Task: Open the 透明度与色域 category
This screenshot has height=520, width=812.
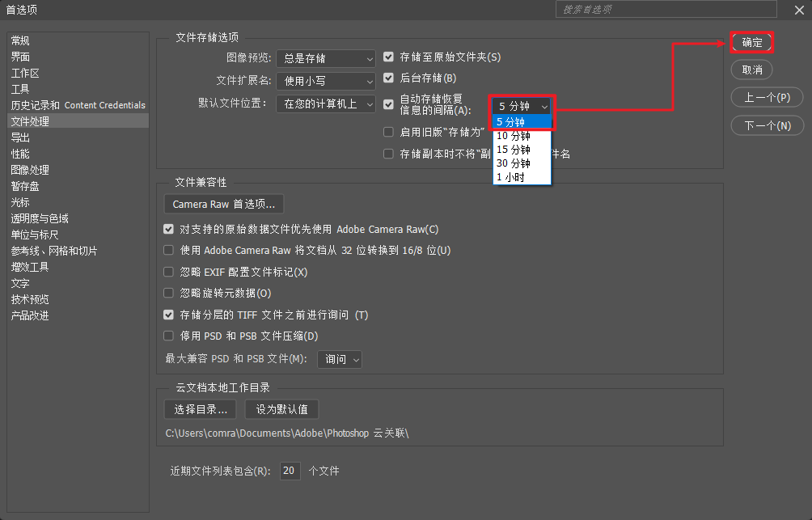Action: tap(40, 218)
